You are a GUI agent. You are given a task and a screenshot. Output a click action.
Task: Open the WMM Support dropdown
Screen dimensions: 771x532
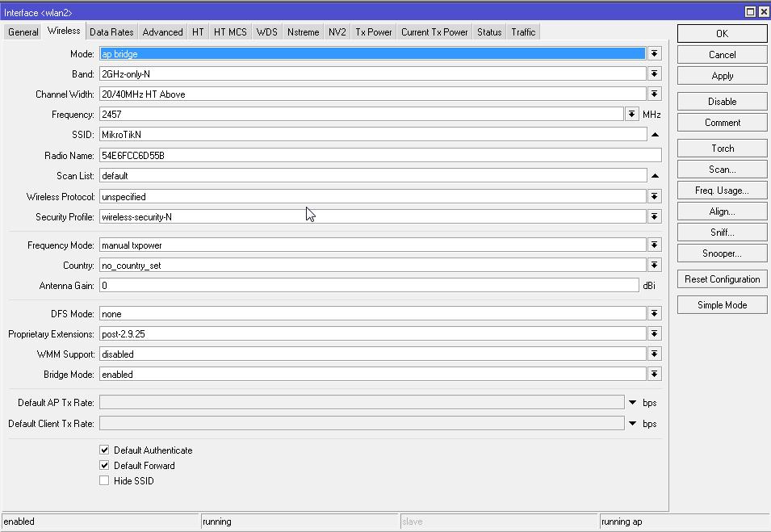(654, 354)
